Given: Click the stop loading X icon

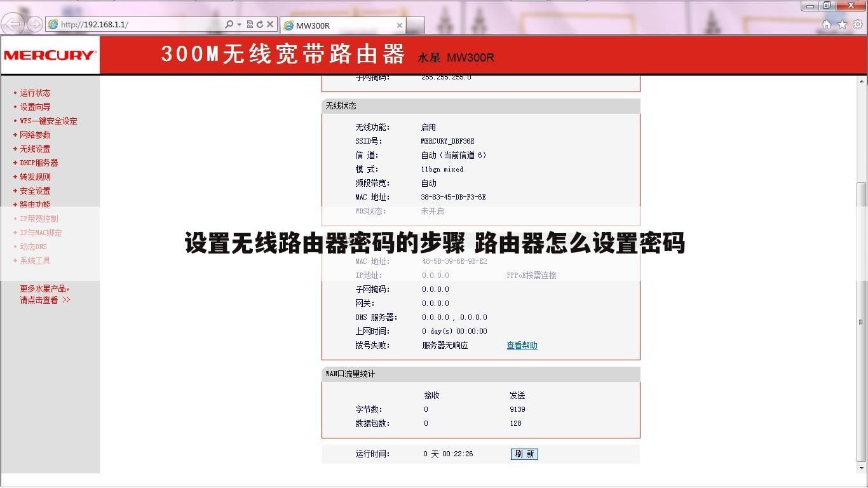Looking at the screenshot, I should (270, 24).
